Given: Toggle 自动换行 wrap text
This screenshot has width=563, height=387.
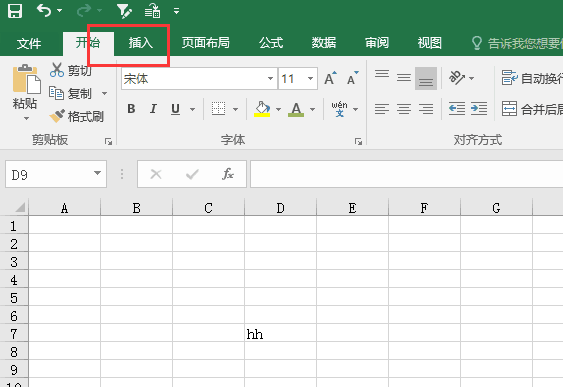Looking at the screenshot, I should (x=532, y=78).
